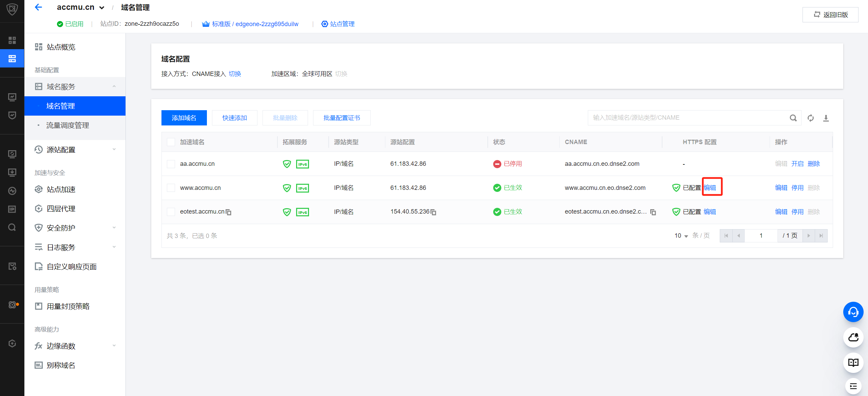Go to the first page with the pagination icon
Screen dimensions: 868x396
pos(726,236)
